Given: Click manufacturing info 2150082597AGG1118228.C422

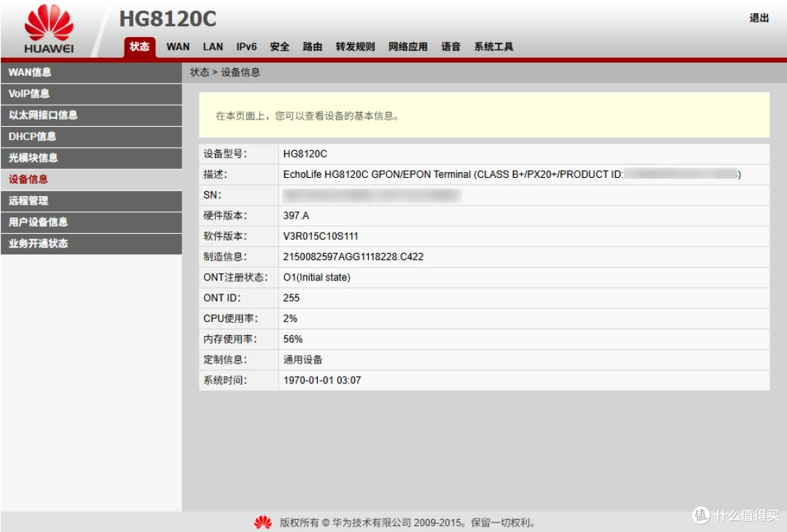Looking at the screenshot, I should point(353,257).
